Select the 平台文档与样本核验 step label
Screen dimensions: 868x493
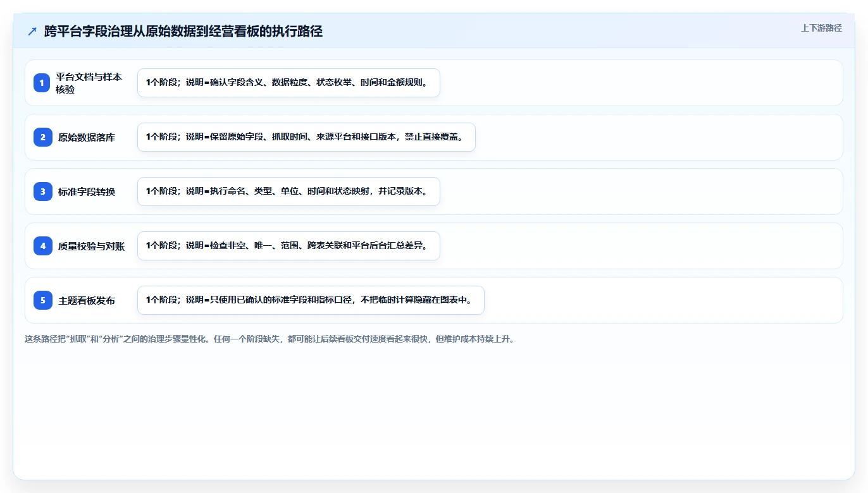tap(89, 83)
